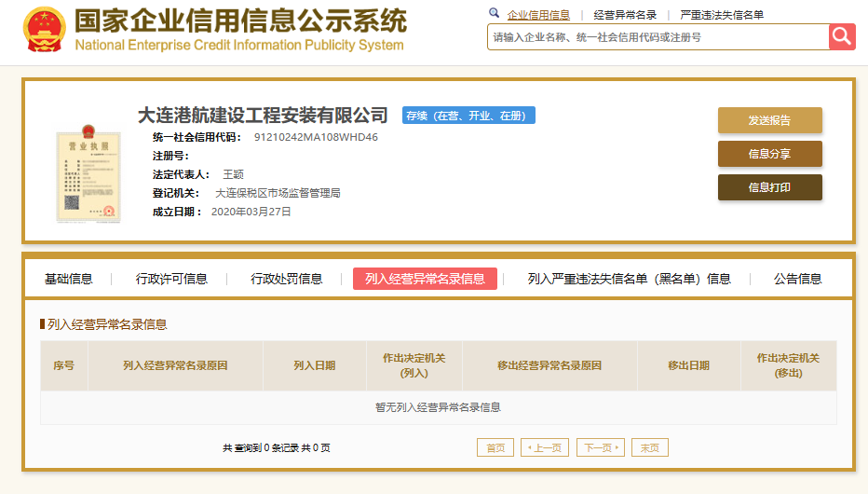Click the establishment date 2020年03月27日
Image resolution: width=868 pixels, height=494 pixels.
(251, 212)
